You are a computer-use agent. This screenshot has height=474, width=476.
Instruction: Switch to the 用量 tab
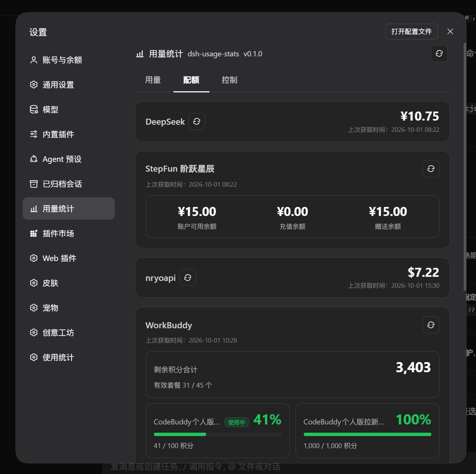(x=153, y=80)
